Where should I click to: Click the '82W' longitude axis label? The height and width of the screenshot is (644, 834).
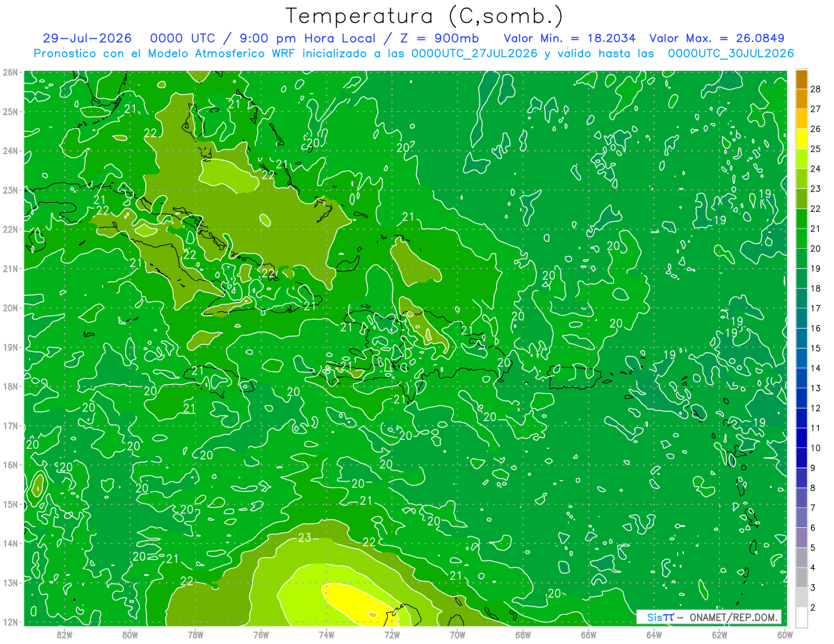(65, 634)
